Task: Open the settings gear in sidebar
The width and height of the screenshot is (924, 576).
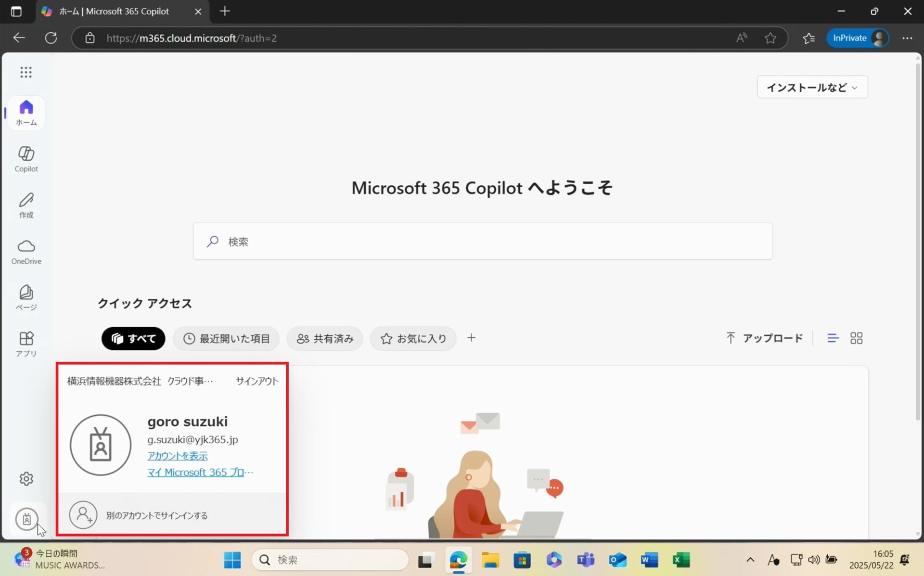Action: (26, 478)
